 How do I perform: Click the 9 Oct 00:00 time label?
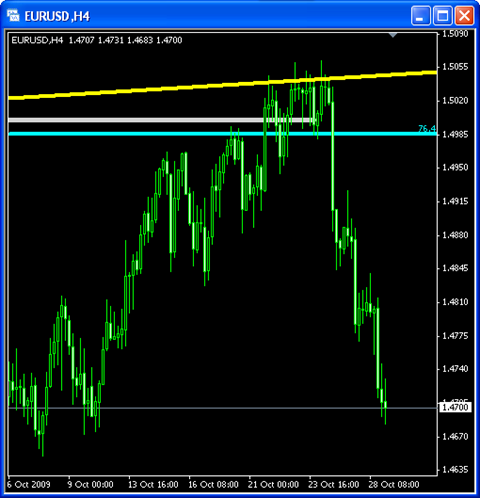(x=90, y=485)
